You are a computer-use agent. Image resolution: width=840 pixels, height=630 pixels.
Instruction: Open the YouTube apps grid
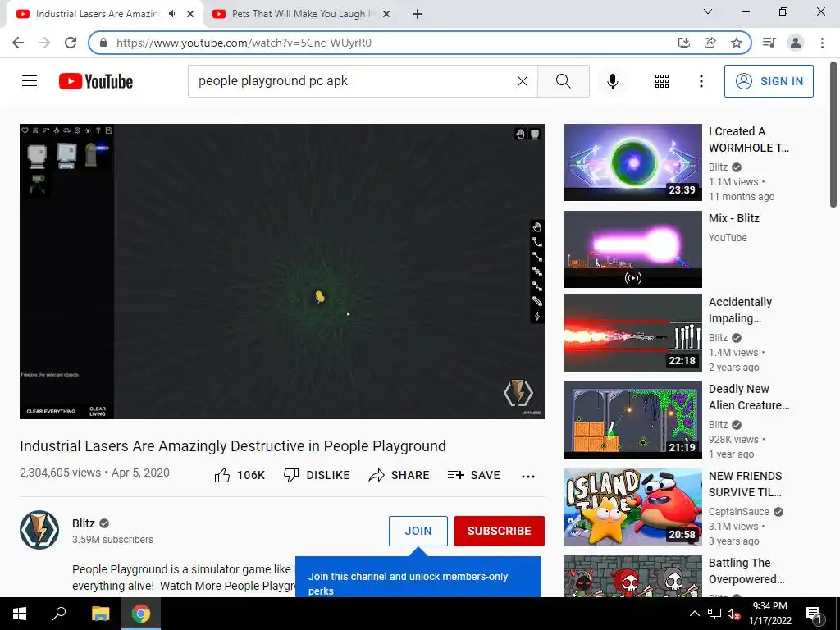pos(662,81)
